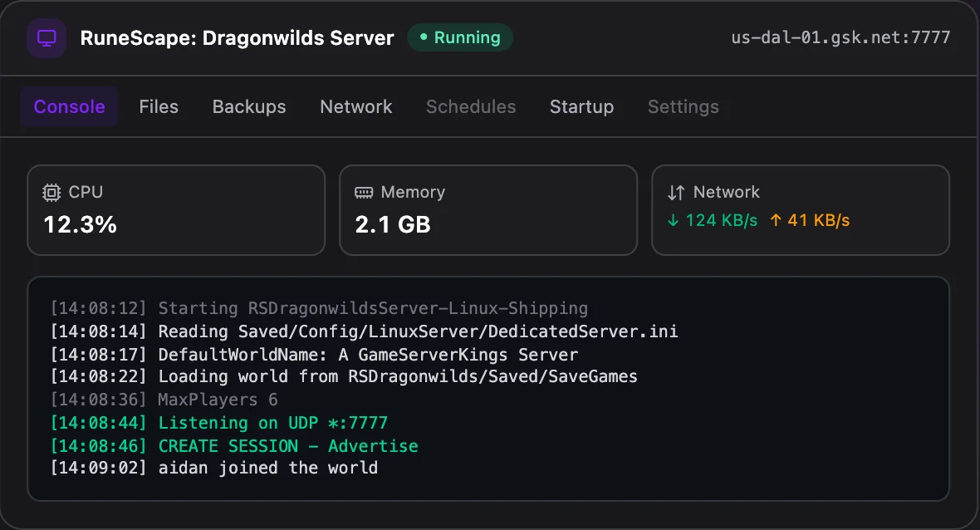Select the Schedules tab
Image resolution: width=980 pixels, height=530 pixels.
[471, 107]
